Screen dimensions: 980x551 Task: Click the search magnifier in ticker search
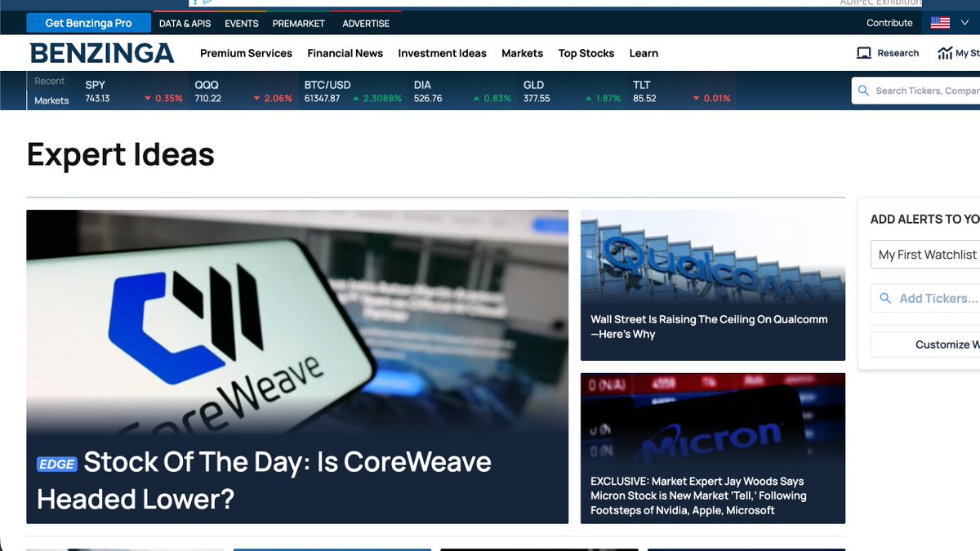(x=863, y=91)
